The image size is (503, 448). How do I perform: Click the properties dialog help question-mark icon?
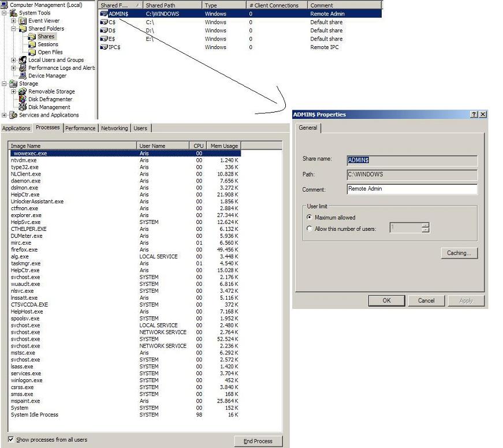click(x=474, y=114)
